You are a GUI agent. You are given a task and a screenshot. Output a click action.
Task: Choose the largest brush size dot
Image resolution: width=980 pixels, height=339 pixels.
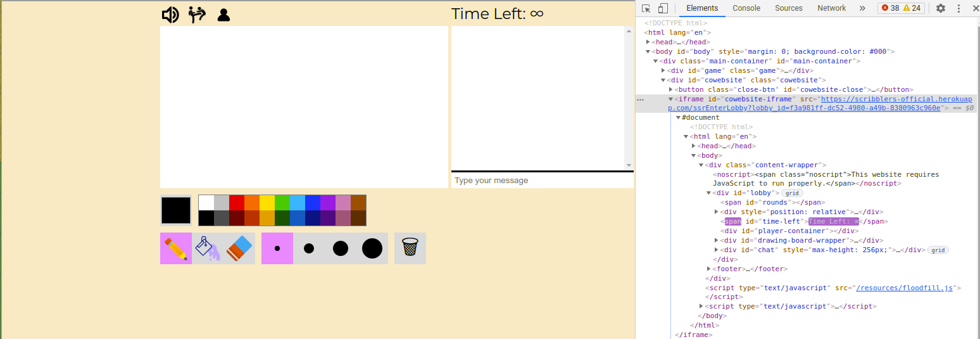point(372,248)
